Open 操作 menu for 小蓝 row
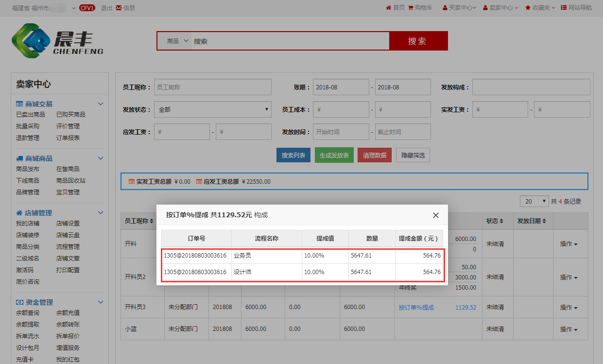This screenshot has width=603, height=364. pyautogui.click(x=569, y=329)
